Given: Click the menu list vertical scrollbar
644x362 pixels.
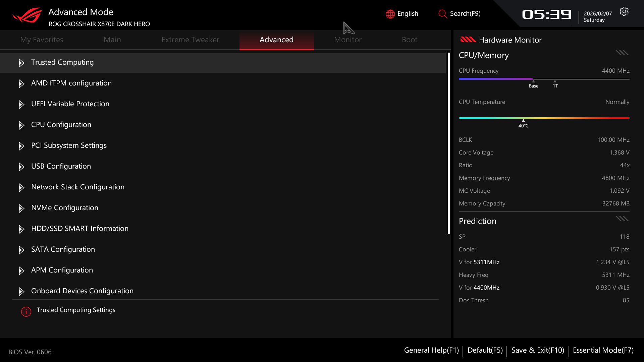Looking at the screenshot, I should (449, 143).
